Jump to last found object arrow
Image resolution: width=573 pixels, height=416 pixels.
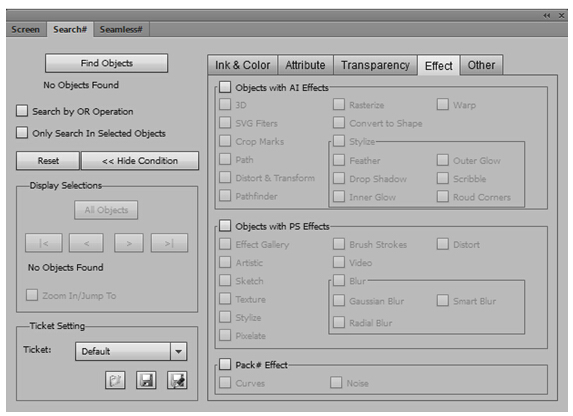click(x=170, y=243)
